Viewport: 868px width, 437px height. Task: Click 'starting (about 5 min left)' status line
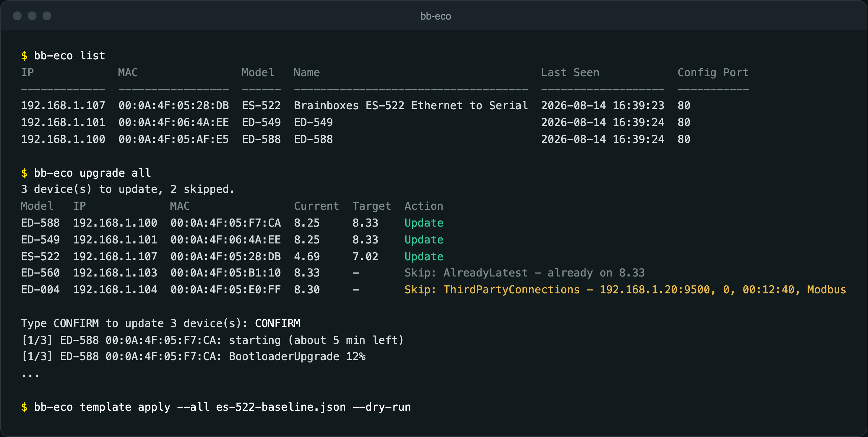click(316, 340)
